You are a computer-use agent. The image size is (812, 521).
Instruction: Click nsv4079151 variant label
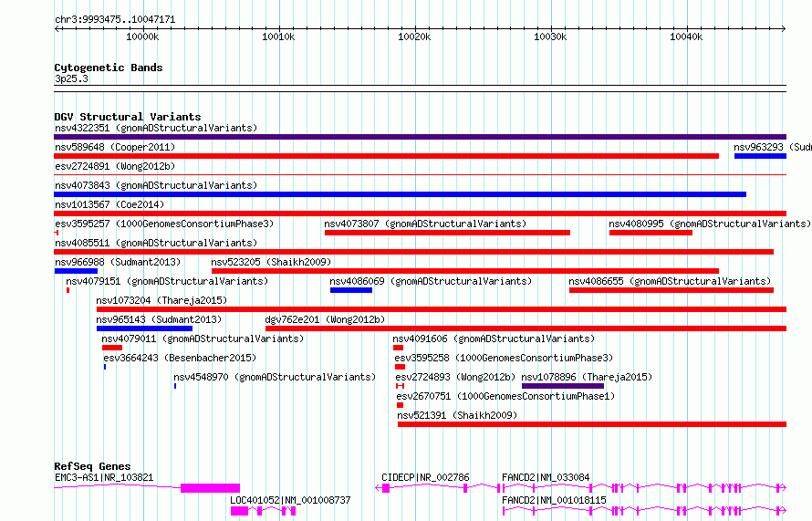(x=167, y=281)
